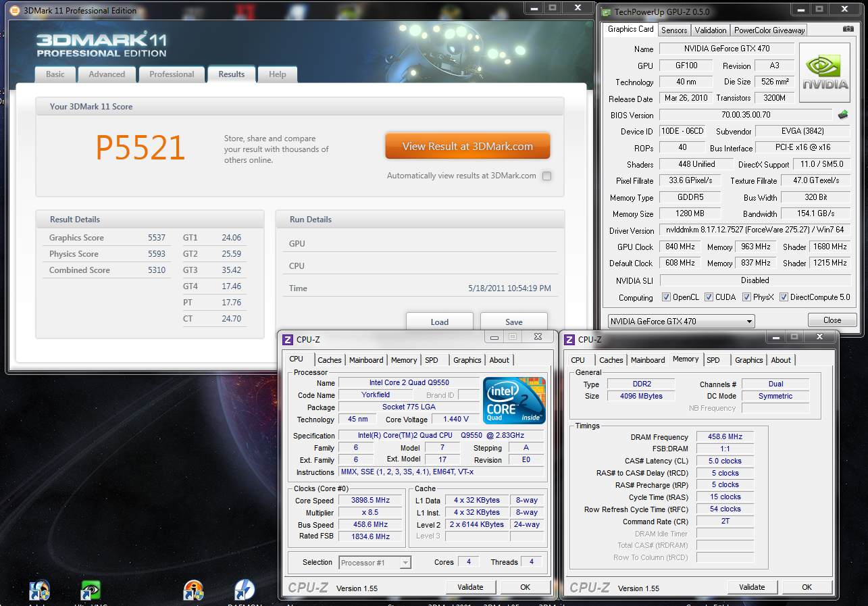
Task: Open Mainboard tab in left CPU-Z window
Action: [367, 360]
